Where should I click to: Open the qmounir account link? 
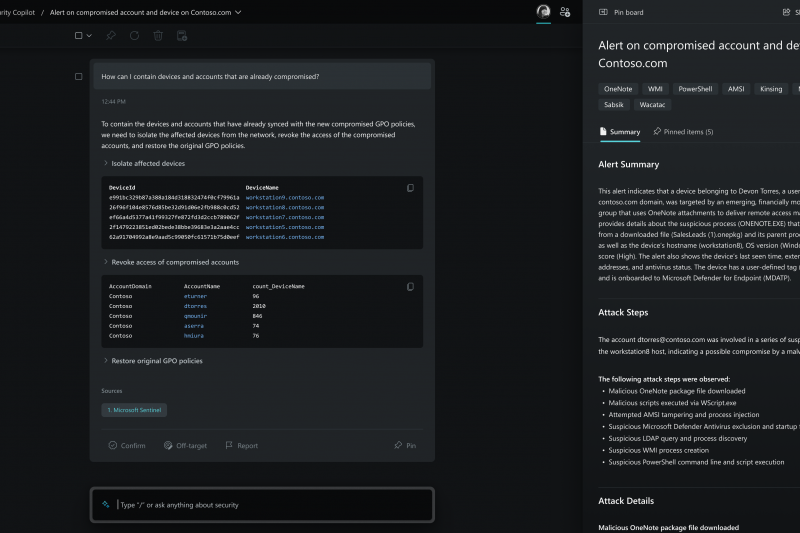click(x=195, y=316)
